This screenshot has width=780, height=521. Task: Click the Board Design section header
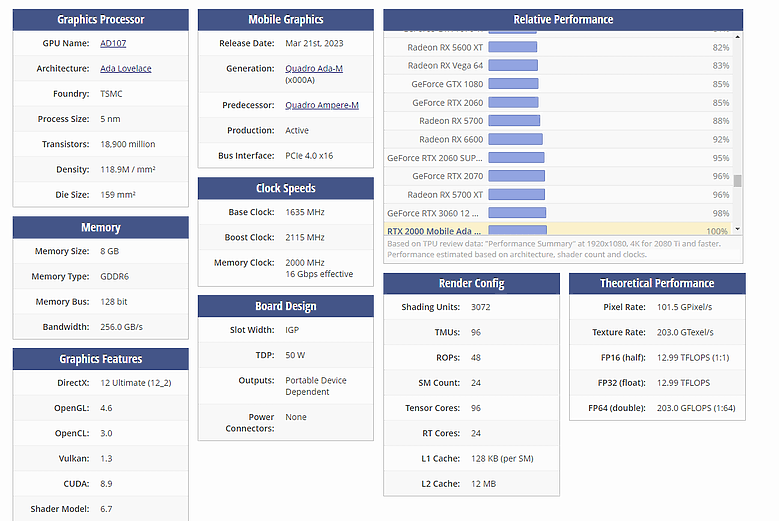(x=286, y=306)
